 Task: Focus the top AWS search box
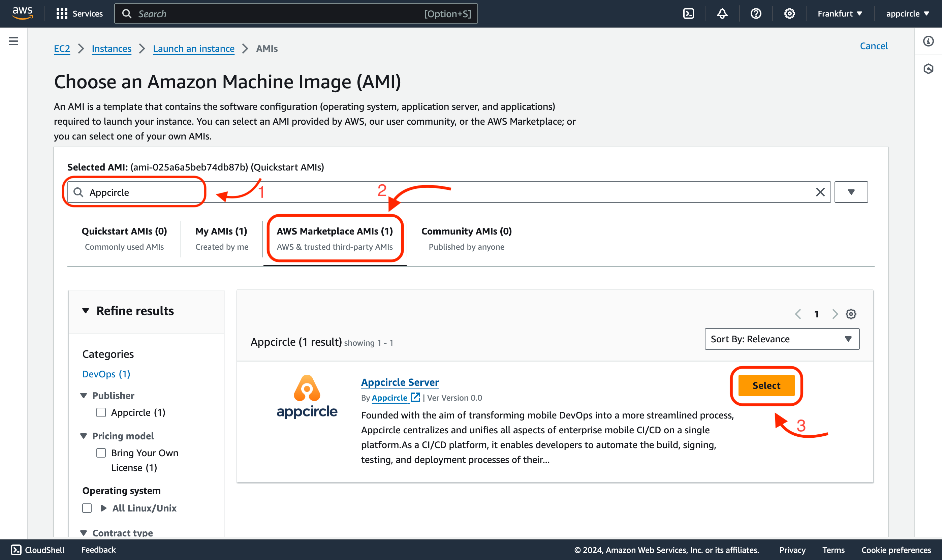[x=296, y=13]
